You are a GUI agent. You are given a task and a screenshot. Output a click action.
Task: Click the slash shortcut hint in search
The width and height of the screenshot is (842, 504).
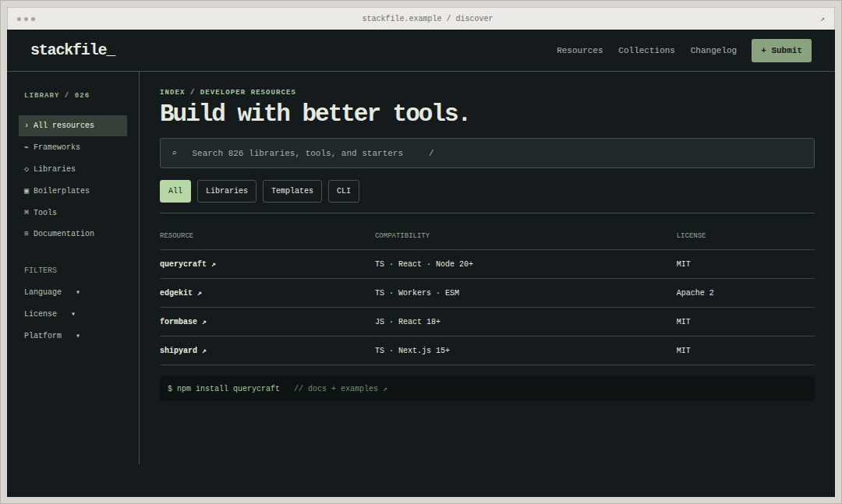click(431, 153)
